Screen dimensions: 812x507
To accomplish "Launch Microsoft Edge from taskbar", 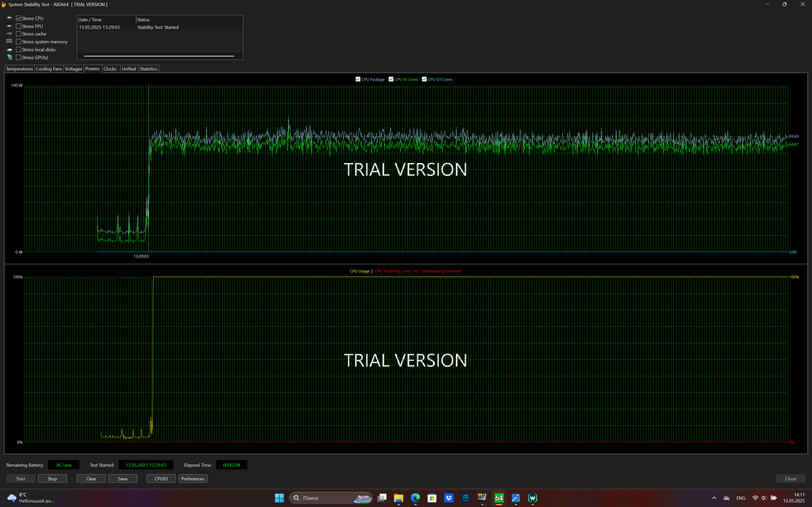I will click(x=415, y=498).
